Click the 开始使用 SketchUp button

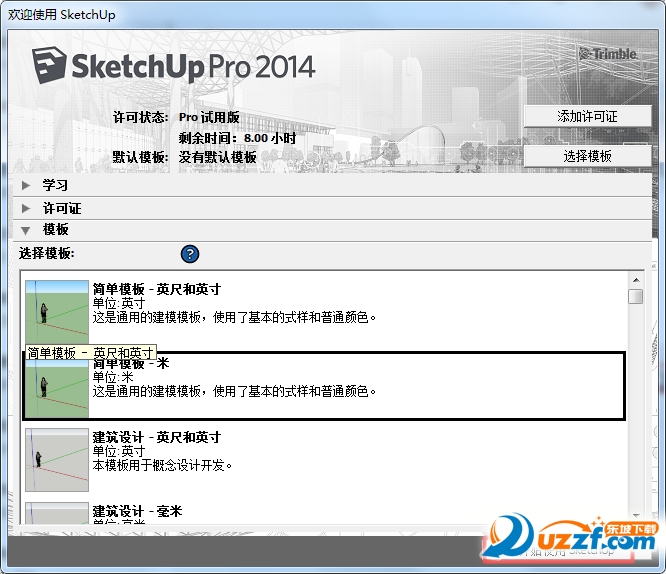click(x=560, y=550)
